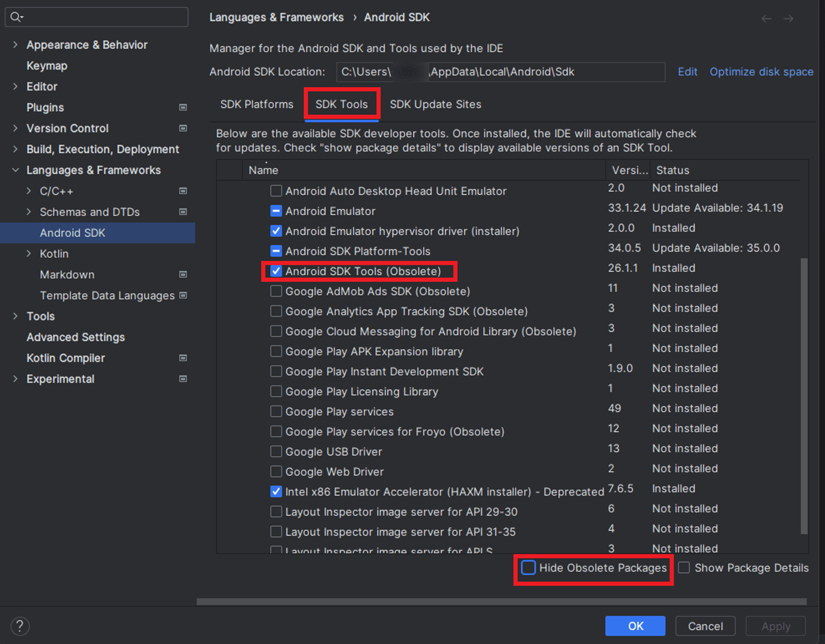Image resolution: width=825 pixels, height=644 pixels.
Task: Uncheck Intel x86 Emulator Accelerator (HAXM installer)
Action: (276, 491)
